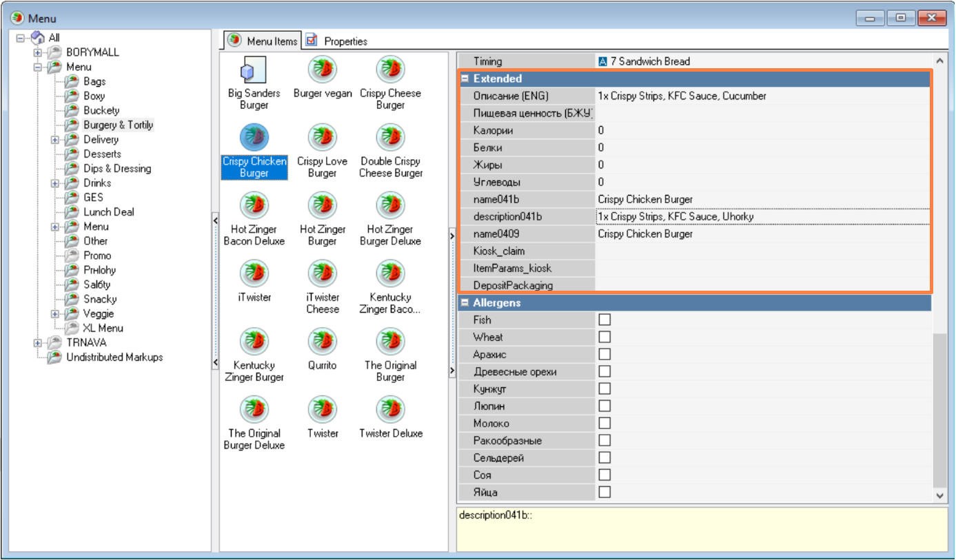The image size is (956, 560).
Task: Click the Timing value 7 Sandwich Bread
Action: (x=644, y=61)
